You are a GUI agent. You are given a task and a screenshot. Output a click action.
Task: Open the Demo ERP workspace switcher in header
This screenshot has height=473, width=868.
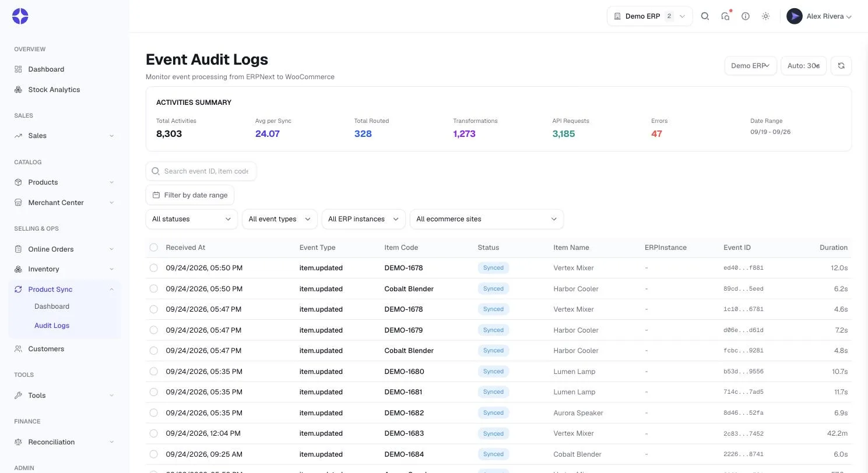(x=649, y=16)
